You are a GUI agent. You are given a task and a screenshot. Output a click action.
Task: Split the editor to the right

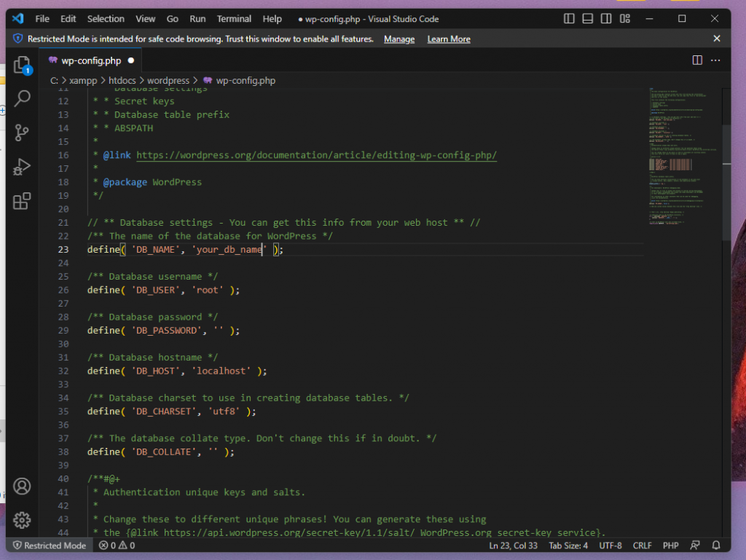click(x=697, y=60)
